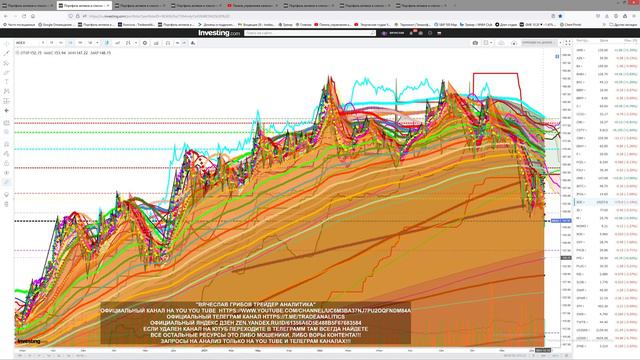The height and width of the screenshot is (360, 640).
Task: Select the trend line drawing tool
Action: (7, 53)
